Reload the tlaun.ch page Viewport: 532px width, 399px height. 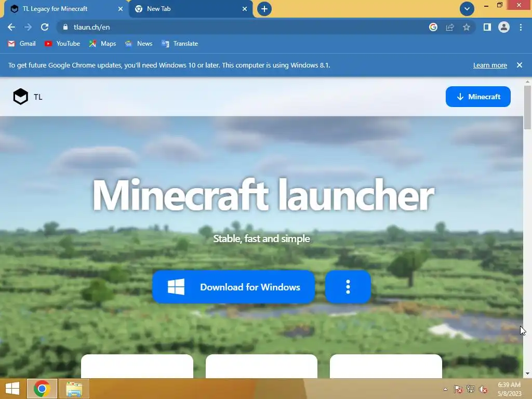coord(45,27)
